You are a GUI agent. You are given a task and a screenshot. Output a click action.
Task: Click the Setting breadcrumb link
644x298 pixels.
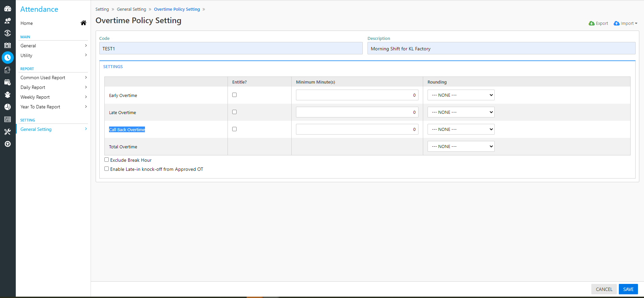pyautogui.click(x=102, y=9)
